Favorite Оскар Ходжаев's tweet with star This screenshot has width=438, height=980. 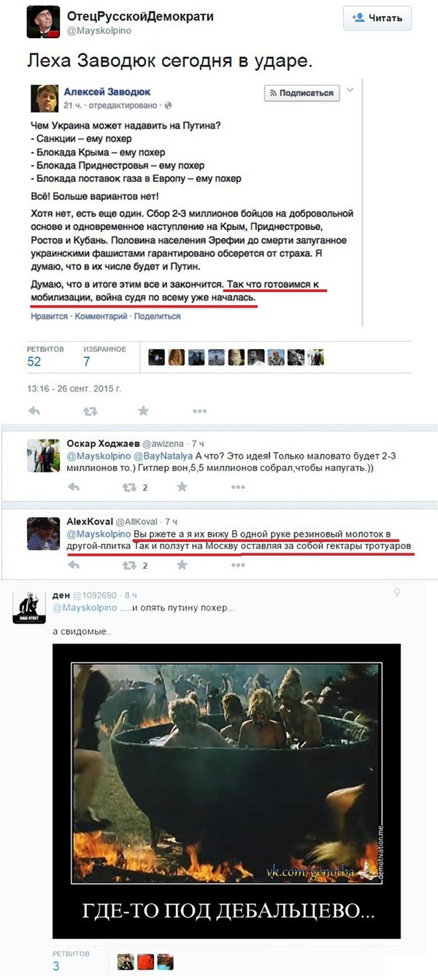pos(182,486)
